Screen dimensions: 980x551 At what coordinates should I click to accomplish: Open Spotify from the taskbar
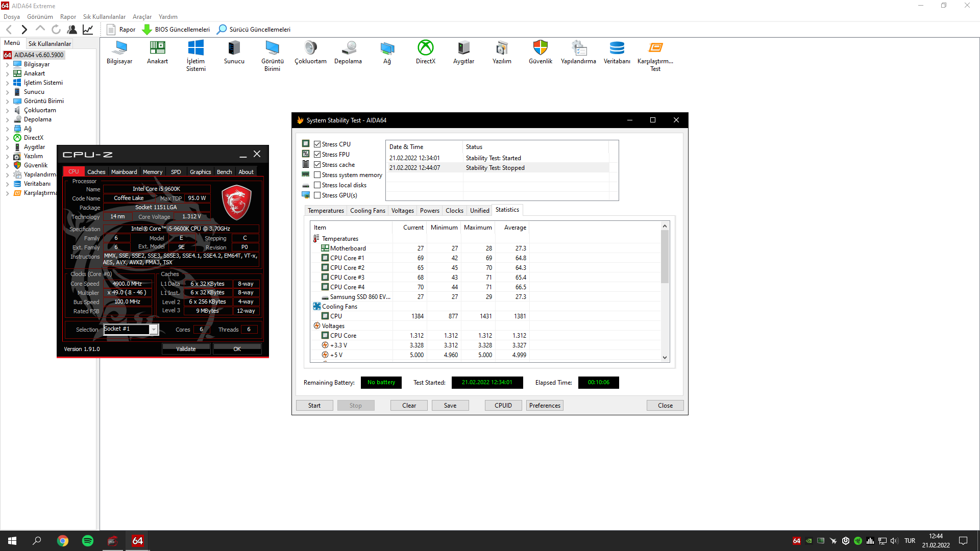[88, 541]
